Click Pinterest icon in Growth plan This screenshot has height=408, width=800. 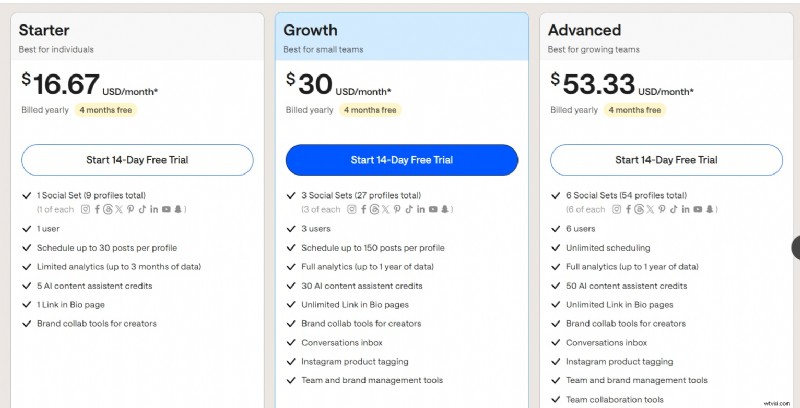point(397,209)
